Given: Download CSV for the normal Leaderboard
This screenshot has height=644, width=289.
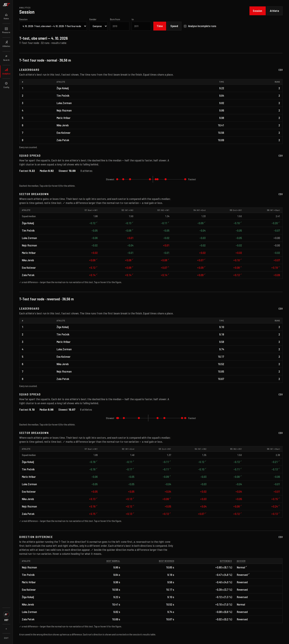Looking at the screenshot, I should [280, 70].
